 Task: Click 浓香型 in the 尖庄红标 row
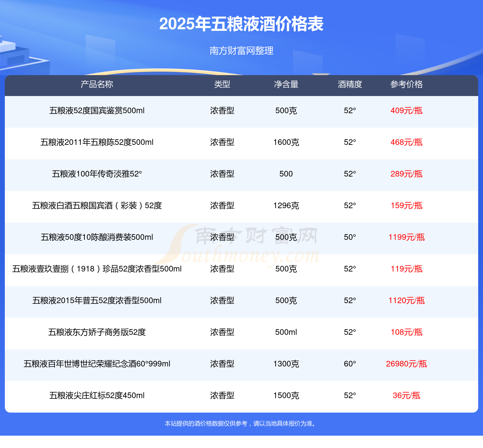(222, 395)
